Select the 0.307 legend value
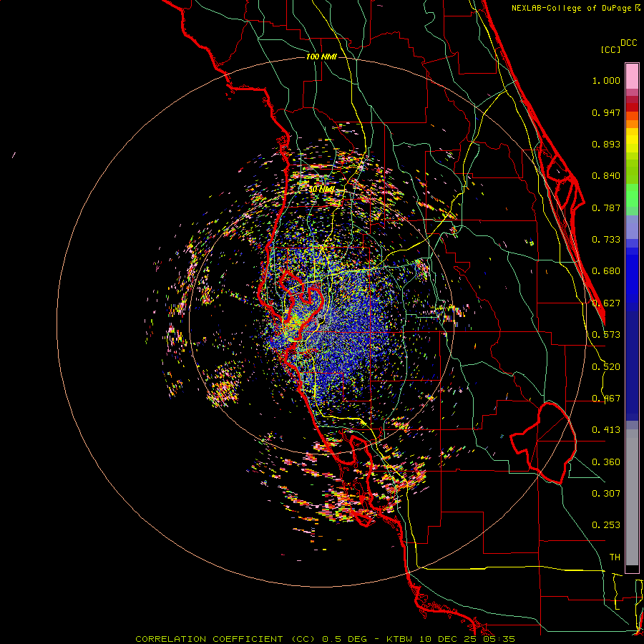Viewport: 644px width, 644px height. [x=606, y=494]
